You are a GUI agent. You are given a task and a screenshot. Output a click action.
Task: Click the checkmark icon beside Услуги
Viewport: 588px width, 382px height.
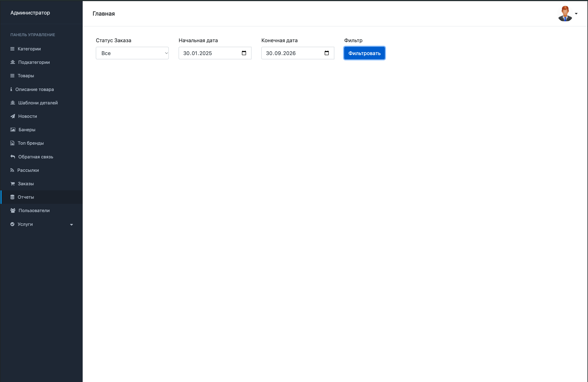pyautogui.click(x=12, y=224)
